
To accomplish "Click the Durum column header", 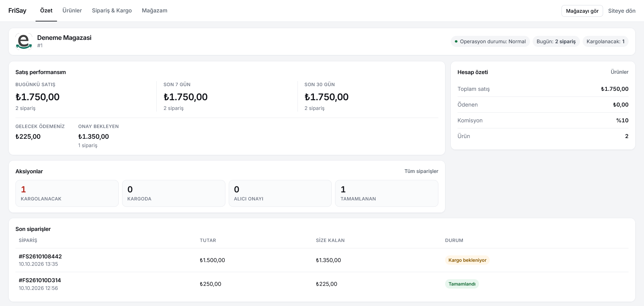I will [454, 240].
